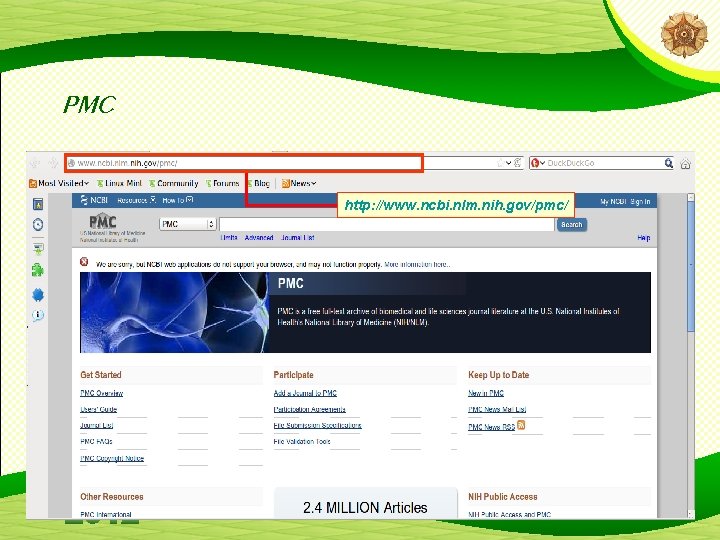This screenshot has height=540, width=720.
Task: Click the DuckDuckGo search magnifier icon
Action: pyautogui.click(x=669, y=163)
